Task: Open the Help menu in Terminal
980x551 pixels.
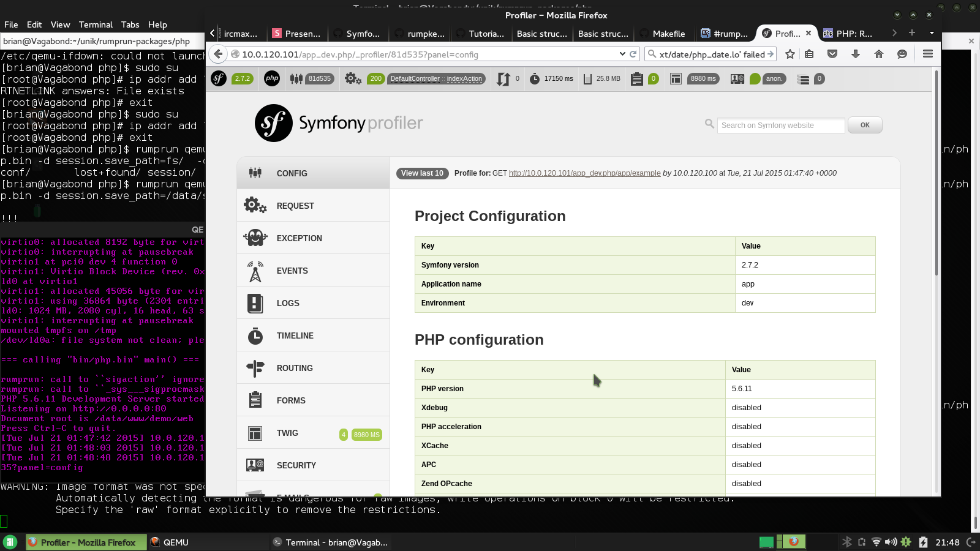Action: click(157, 24)
